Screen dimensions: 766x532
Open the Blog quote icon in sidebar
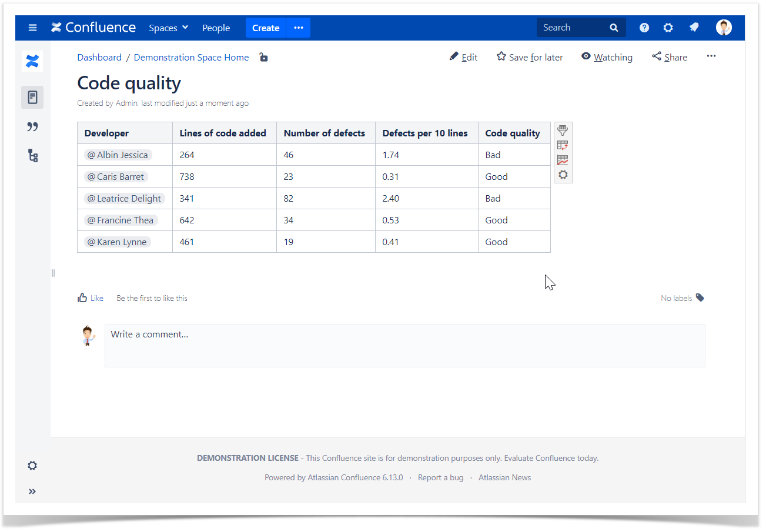(x=32, y=126)
